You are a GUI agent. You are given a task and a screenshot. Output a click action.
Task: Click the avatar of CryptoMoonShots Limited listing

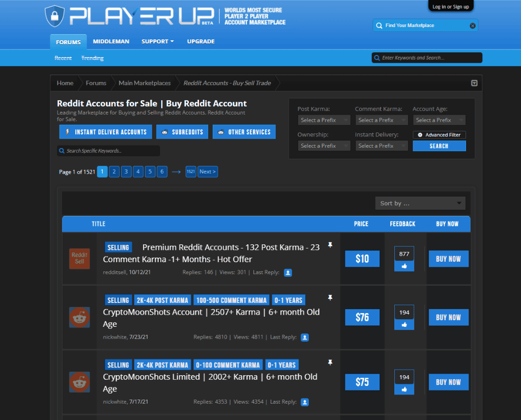pyautogui.click(x=79, y=382)
